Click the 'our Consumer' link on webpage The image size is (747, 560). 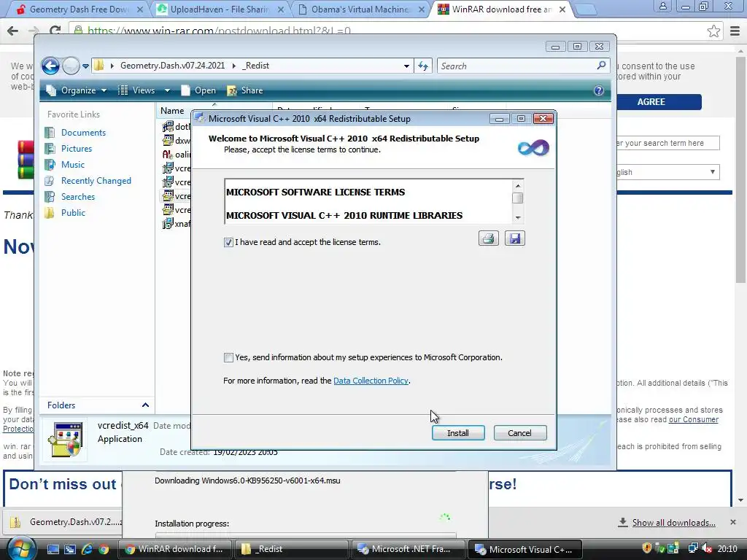694,419
